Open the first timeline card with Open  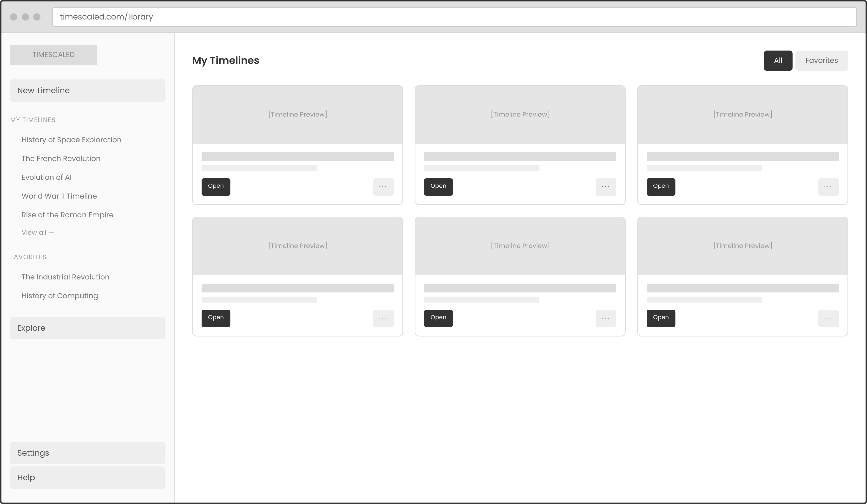pyautogui.click(x=215, y=187)
